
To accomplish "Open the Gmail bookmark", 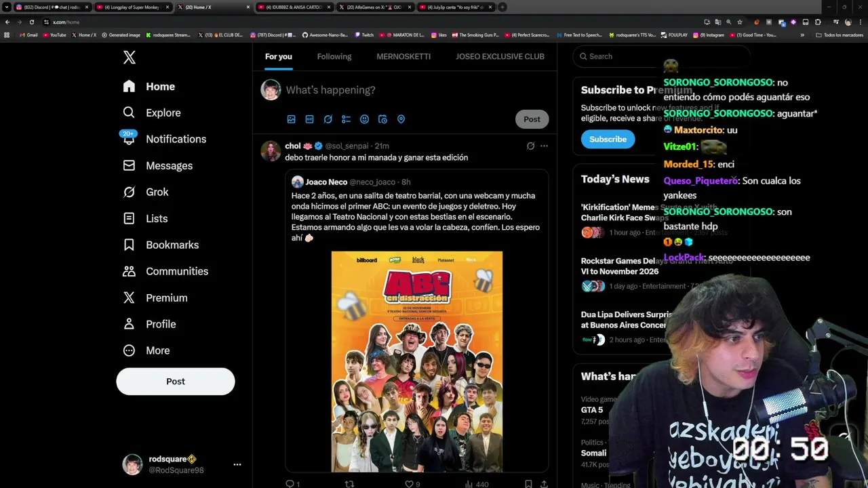I will pos(29,35).
